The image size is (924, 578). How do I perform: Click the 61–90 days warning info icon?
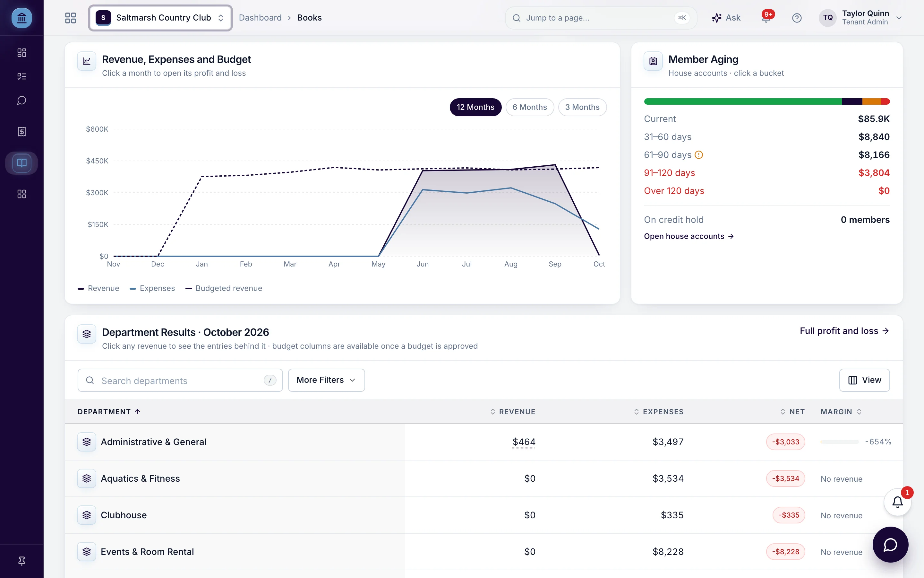699,155
